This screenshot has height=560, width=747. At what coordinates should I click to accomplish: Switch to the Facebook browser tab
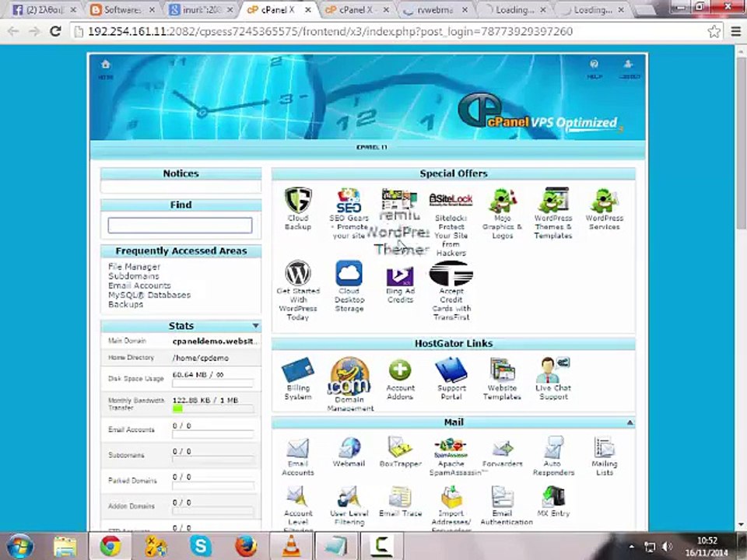coord(44,9)
